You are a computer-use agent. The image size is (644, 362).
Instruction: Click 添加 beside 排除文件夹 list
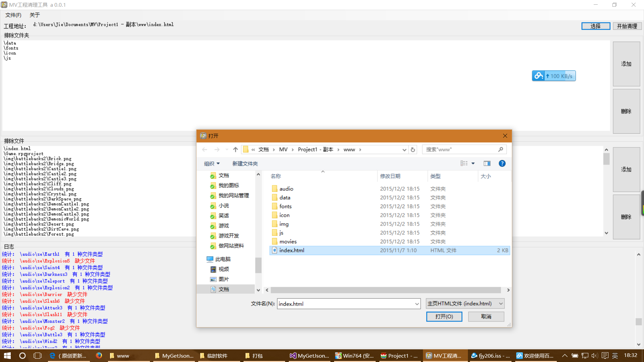pos(626,64)
